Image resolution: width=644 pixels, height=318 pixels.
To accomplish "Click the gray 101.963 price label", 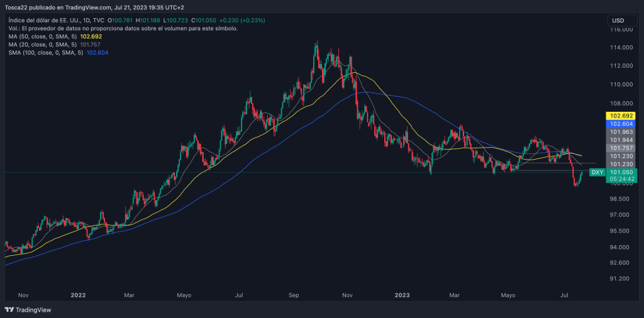I will [620, 133].
